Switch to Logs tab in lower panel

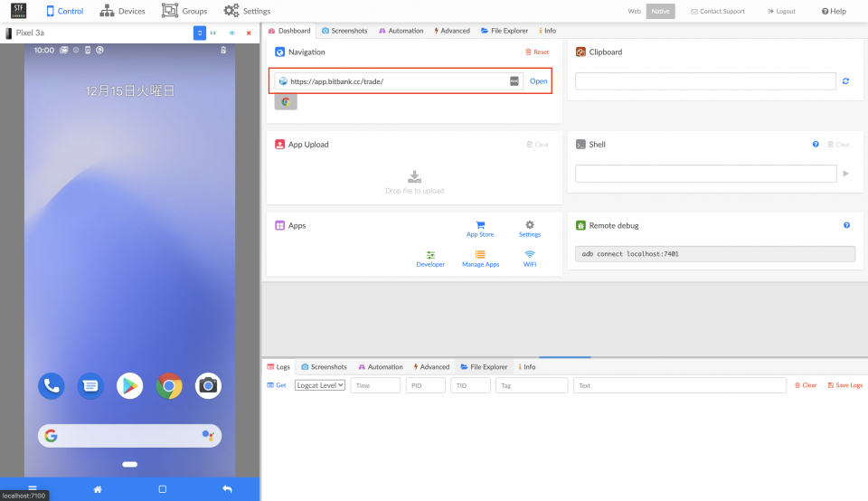click(278, 367)
